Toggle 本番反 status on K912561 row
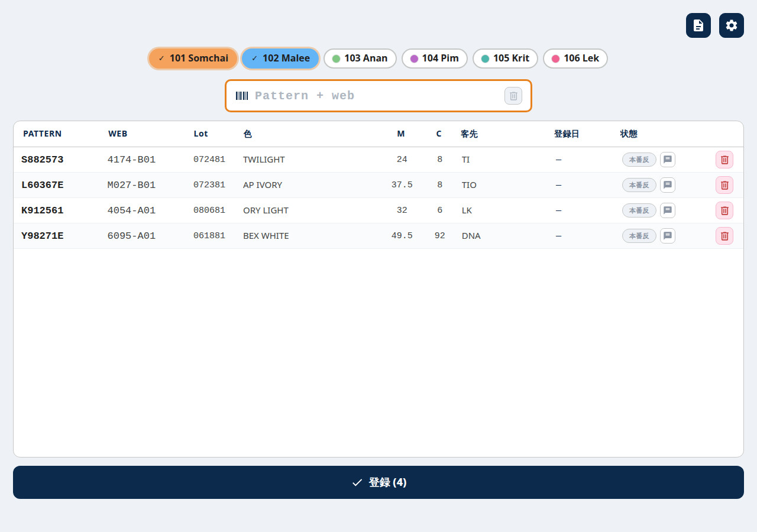 639,210
